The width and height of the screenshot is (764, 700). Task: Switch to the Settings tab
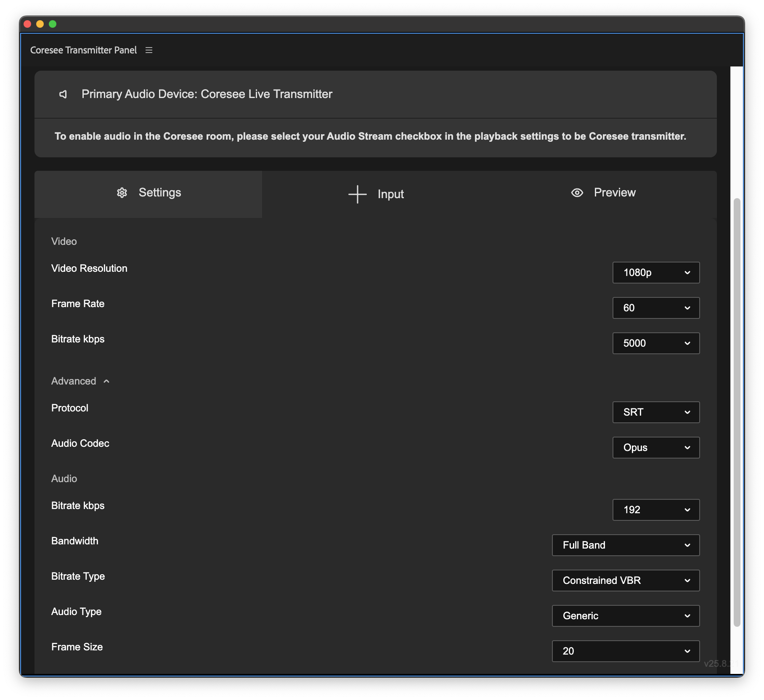tap(148, 194)
